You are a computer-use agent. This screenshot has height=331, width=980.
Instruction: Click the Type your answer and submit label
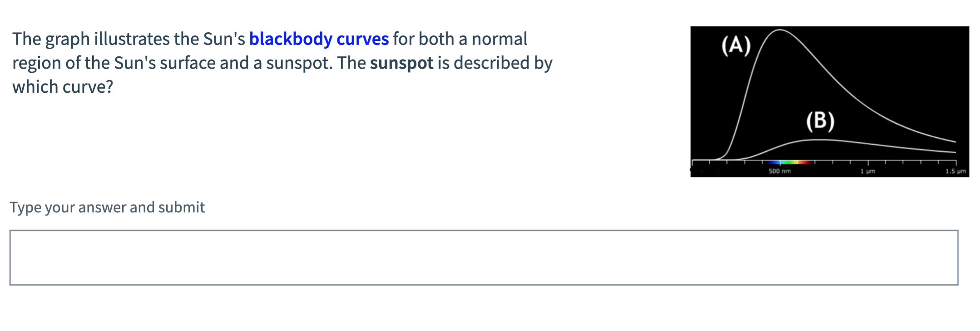tap(107, 207)
